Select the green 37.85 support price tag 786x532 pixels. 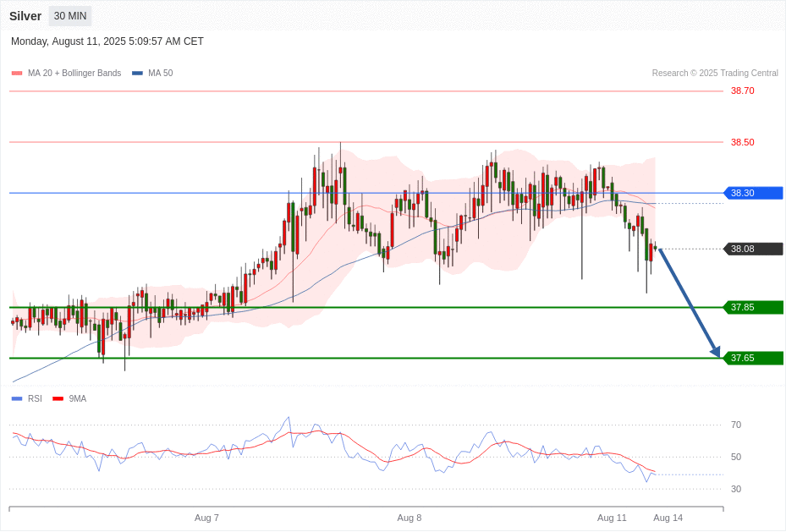click(x=753, y=308)
